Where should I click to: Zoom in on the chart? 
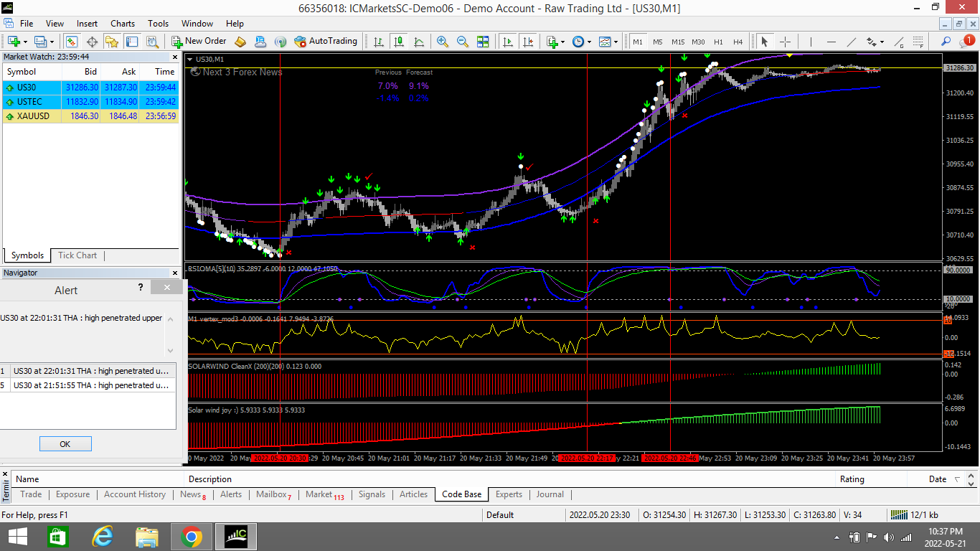click(x=443, y=42)
